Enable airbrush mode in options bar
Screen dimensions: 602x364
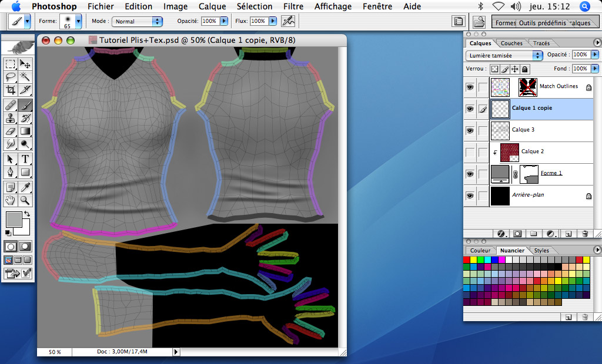point(288,21)
